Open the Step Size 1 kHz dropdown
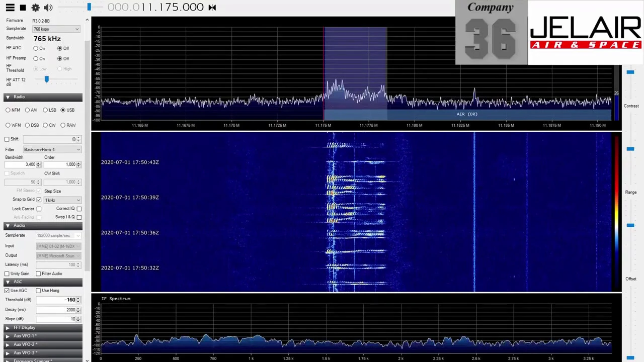The height and width of the screenshot is (362, 644). [x=62, y=200]
